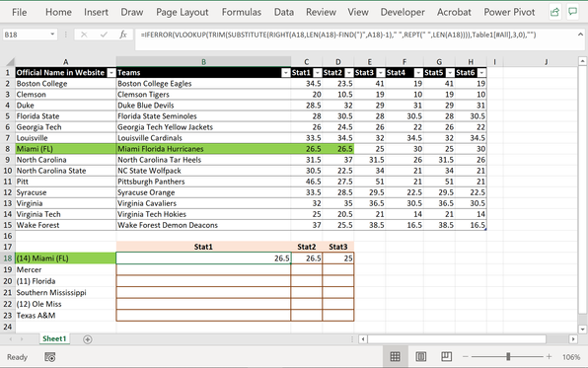The width and height of the screenshot is (588, 368).
Task: Open filter dropdown for Teams column
Action: (x=286, y=73)
